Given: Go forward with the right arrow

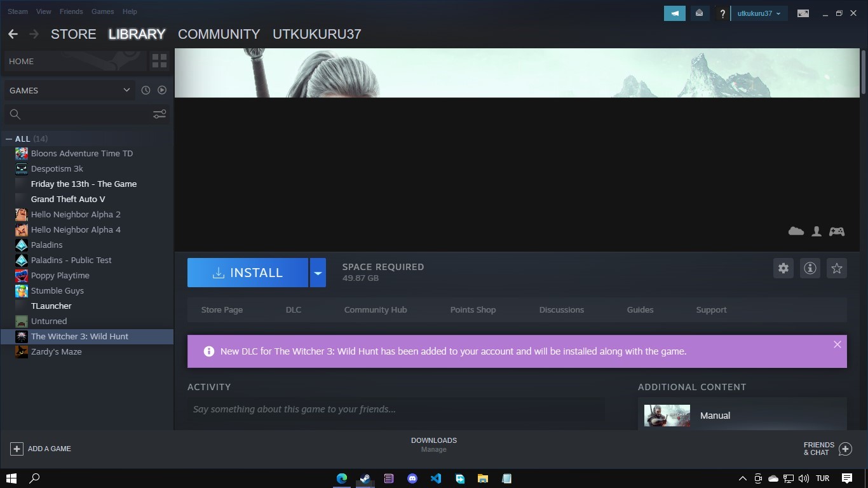Looking at the screenshot, I should click(34, 34).
